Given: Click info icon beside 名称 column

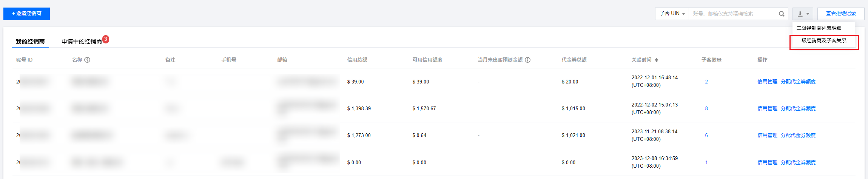Looking at the screenshot, I should (87, 60).
